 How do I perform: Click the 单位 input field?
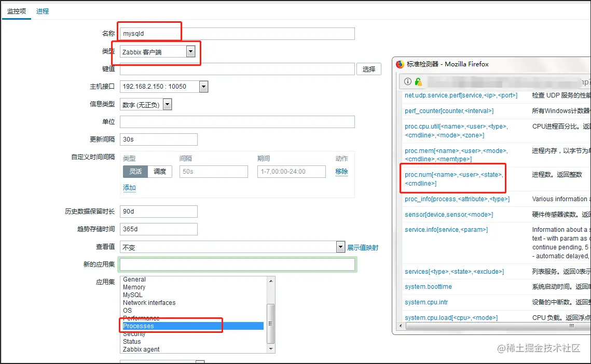point(237,122)
